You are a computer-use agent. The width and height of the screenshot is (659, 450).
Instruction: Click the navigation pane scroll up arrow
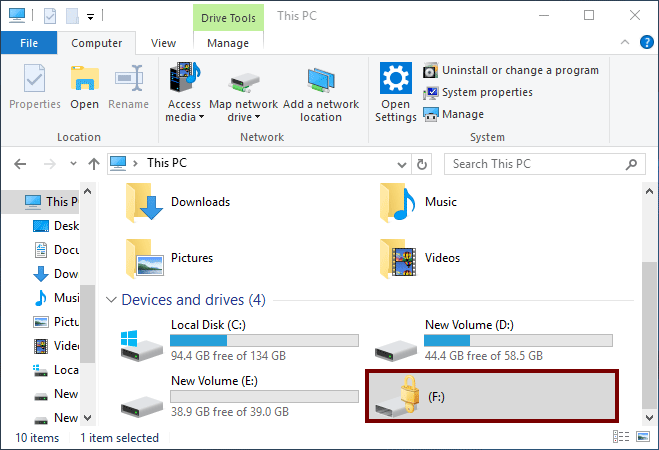coord(87,192)
